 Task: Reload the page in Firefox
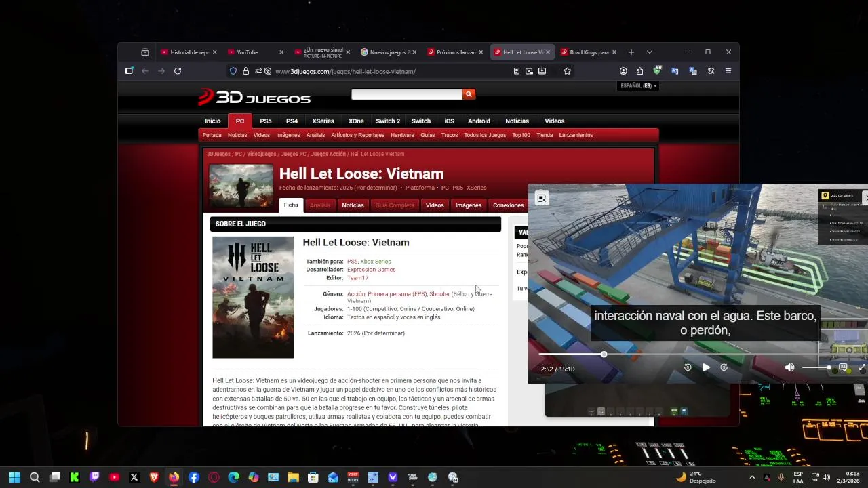click(x=178, y=71)
